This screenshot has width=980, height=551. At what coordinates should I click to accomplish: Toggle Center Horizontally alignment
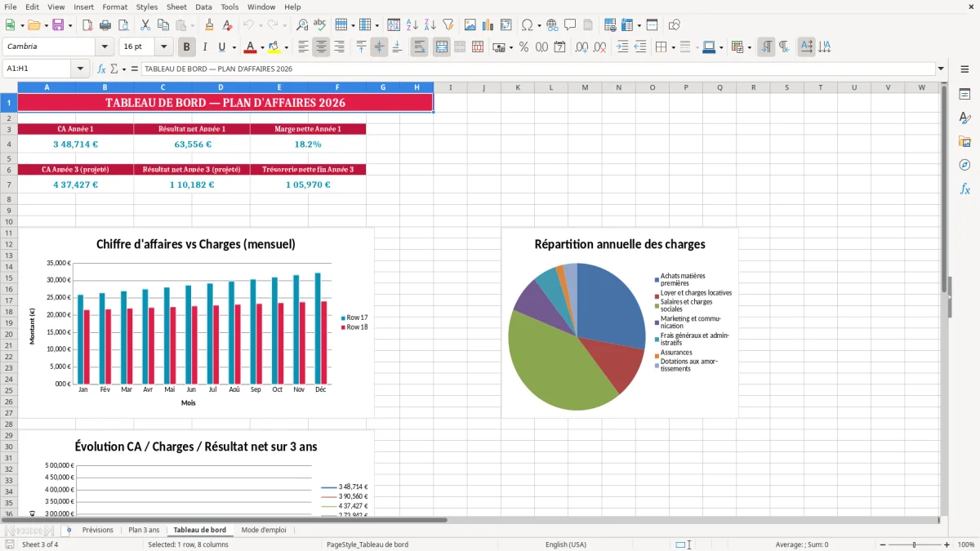(321, 47)
